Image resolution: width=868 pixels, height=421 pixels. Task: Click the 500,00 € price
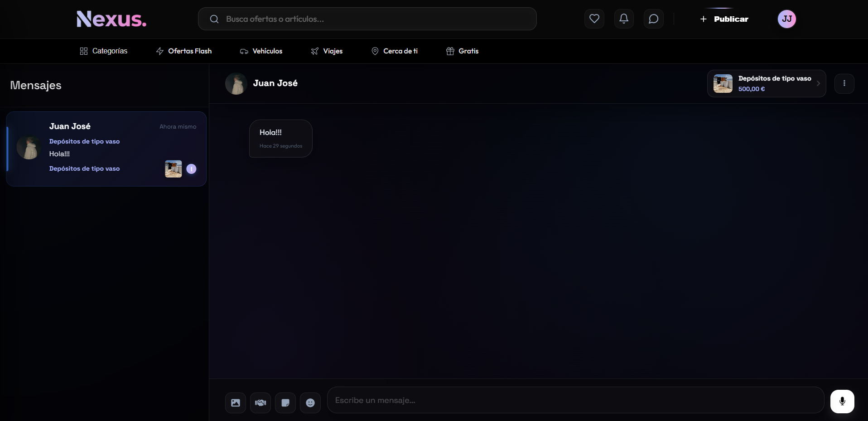752,89
